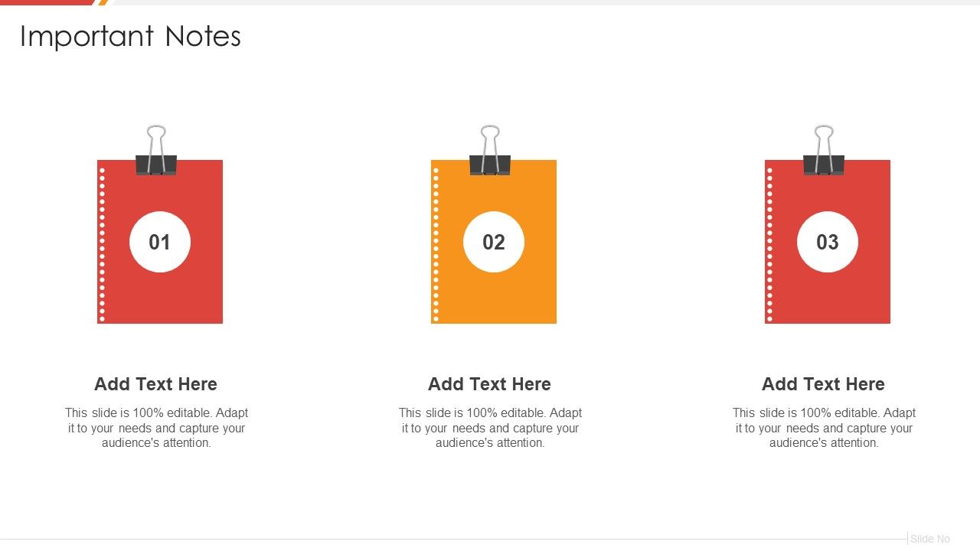Click the Slide No placeholder text
This screenshot has height=551, width=980.
point(930,539)
